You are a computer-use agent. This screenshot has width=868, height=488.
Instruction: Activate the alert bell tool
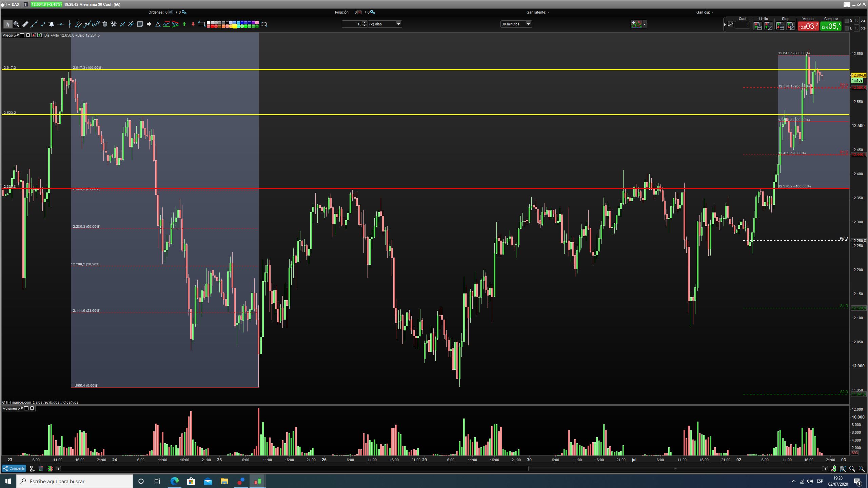(x=52, y=24)
